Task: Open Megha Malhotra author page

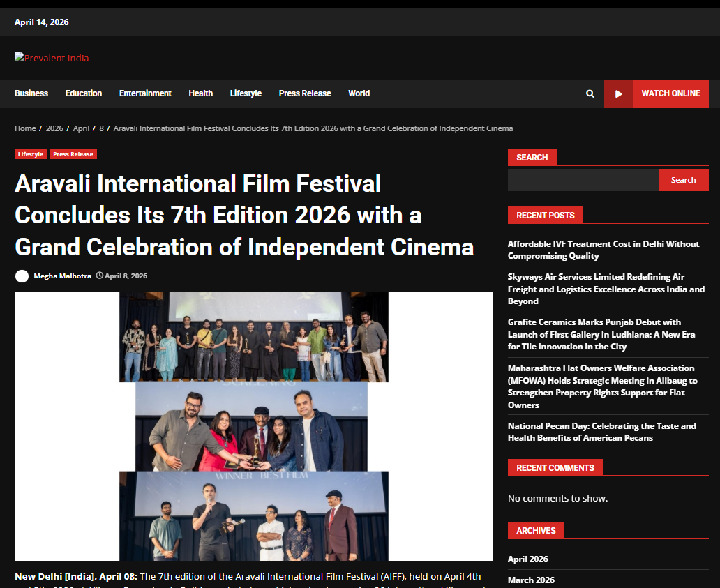Action: click(62, 276)
